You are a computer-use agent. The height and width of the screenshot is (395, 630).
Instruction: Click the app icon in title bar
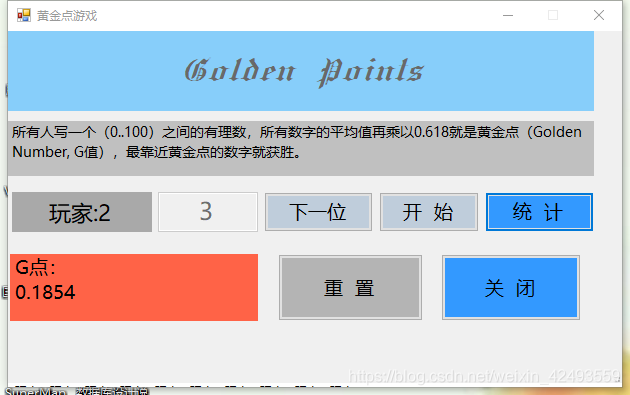(x=24, y=15)
